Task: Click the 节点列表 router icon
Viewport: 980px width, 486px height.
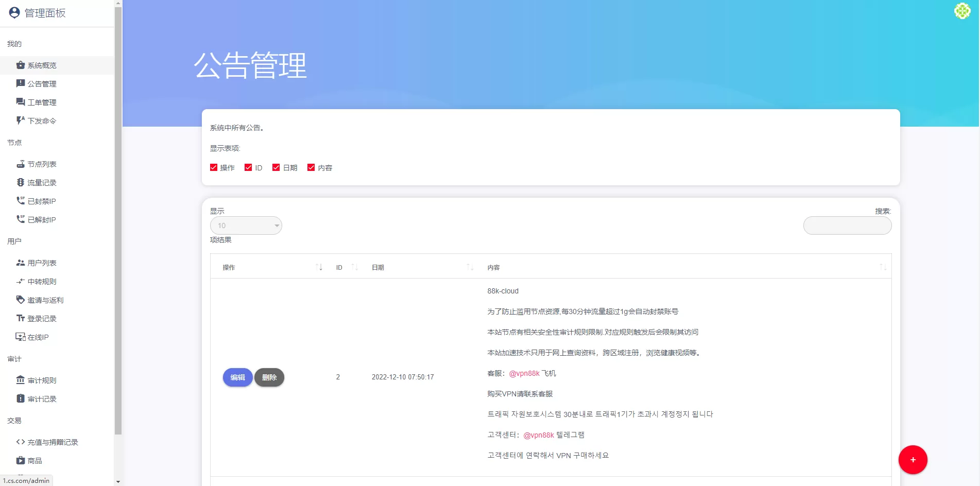Action: [21, 164]
